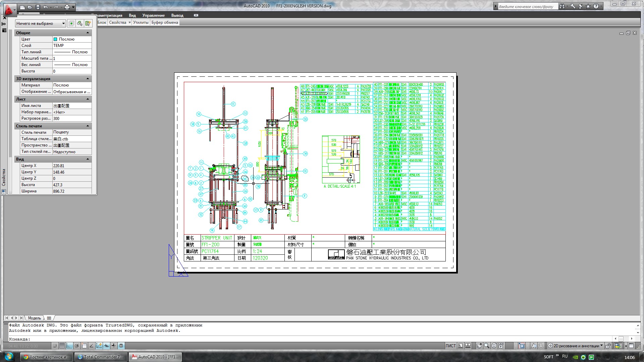This screenshot has height=362, width=644.
Task: Open the 'Управление' ribbon tab
Action: click(x=153, y=15)
